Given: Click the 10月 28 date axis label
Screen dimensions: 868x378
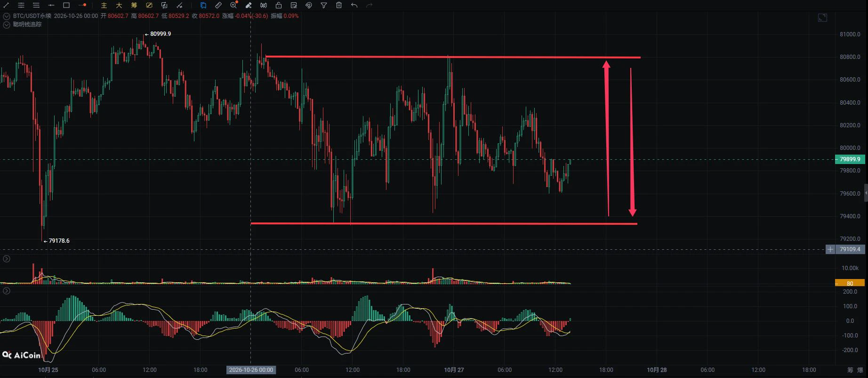Looking at the screenshot, I should tap(657, 370).
